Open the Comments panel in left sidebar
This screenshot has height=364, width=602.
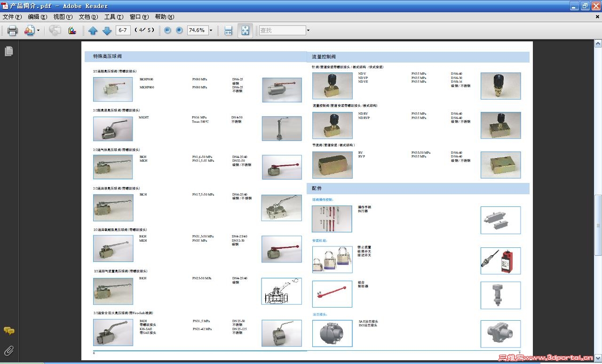9,331
